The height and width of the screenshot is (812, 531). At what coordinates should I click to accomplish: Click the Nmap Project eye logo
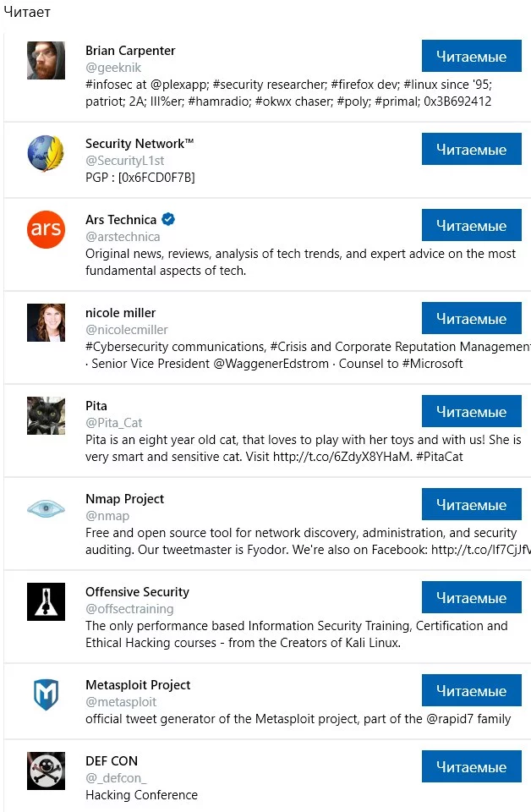point(46,509)
